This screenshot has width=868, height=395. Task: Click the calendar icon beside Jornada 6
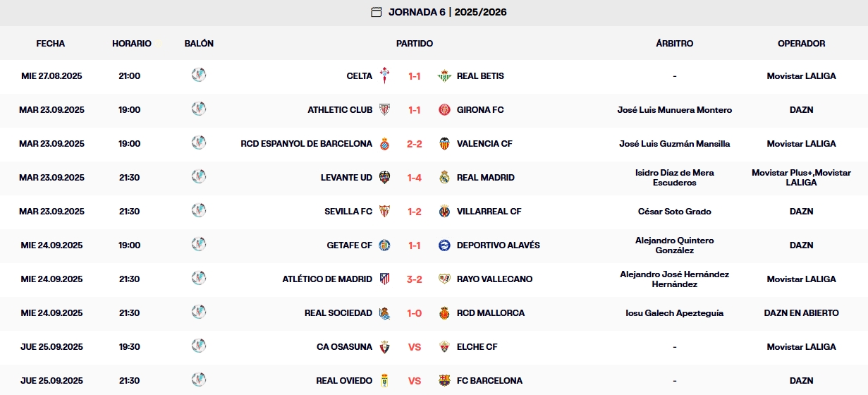(377, 12)
